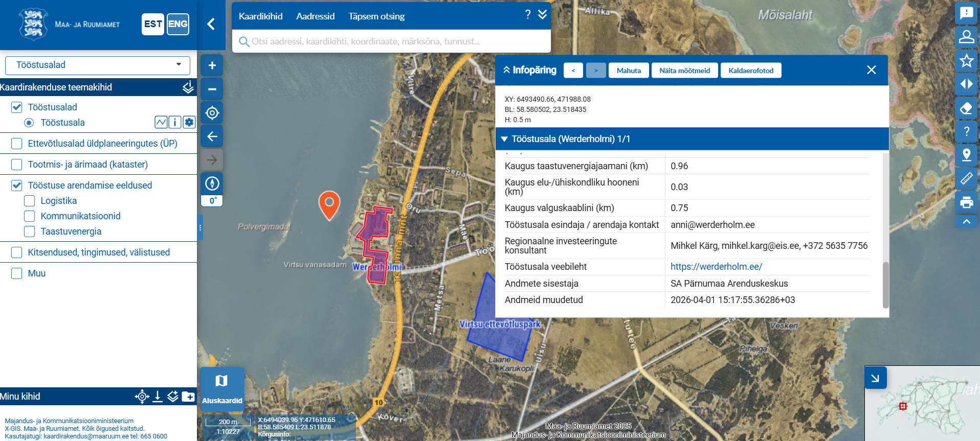Viewport: 980px width, 441px height.
Task: Switch to the Aadressid tab
Action: point(315,16)
